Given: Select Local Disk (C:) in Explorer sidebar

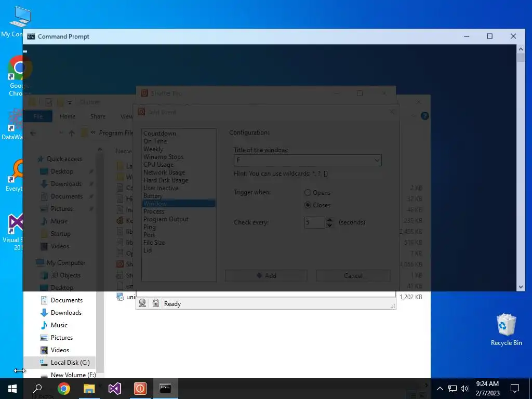Looking at the screenshot, I should click(60, 362).
